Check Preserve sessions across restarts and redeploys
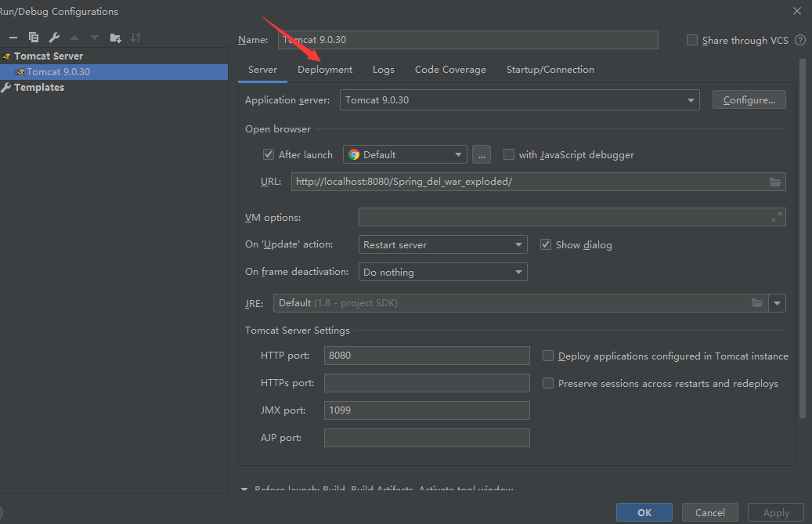 (548, 383)
